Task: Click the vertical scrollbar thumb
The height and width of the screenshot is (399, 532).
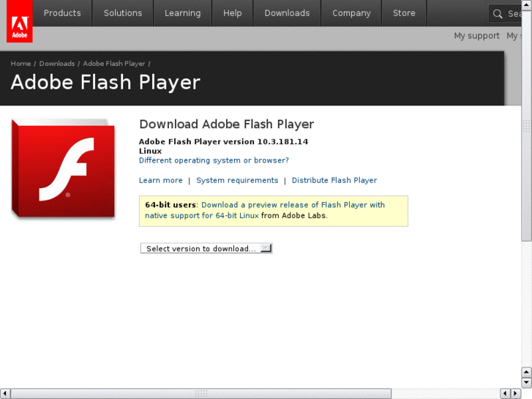Action: 526,126
